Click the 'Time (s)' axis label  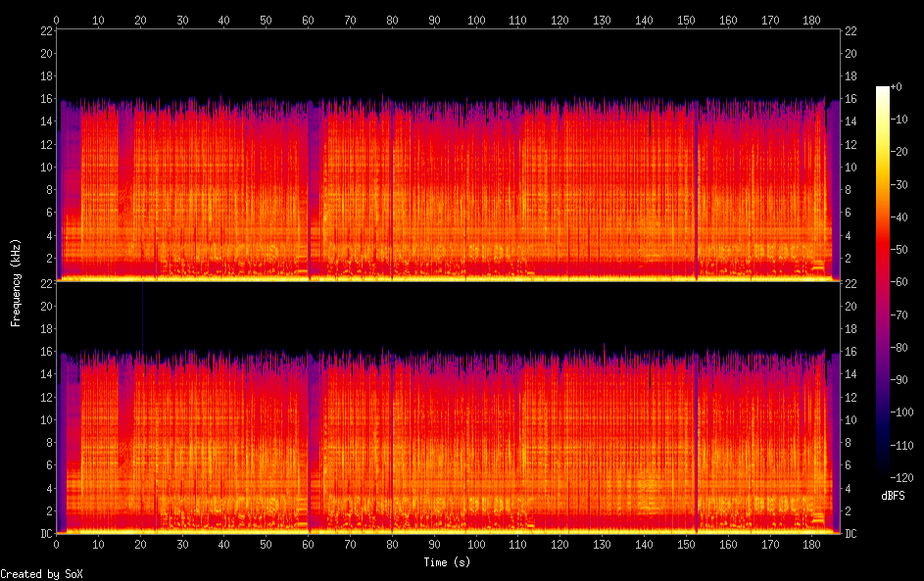tap(447, 562)
